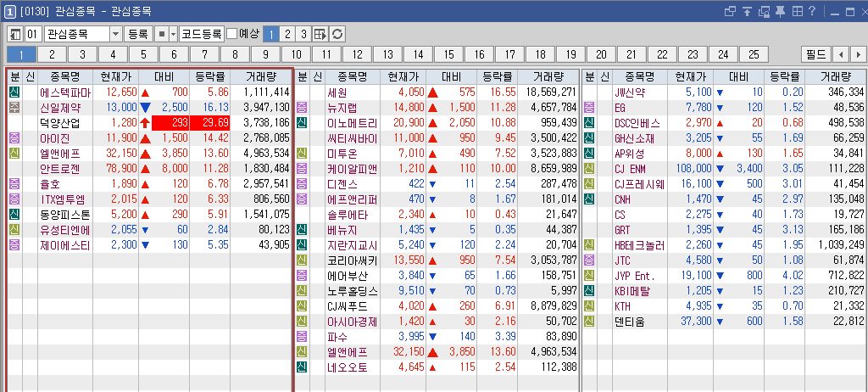This screenshot has width=868, height=392.
Task: Click the 증 badge on the 뉴지랩 row
Action: pyautogui.click(x=302, y=108)
